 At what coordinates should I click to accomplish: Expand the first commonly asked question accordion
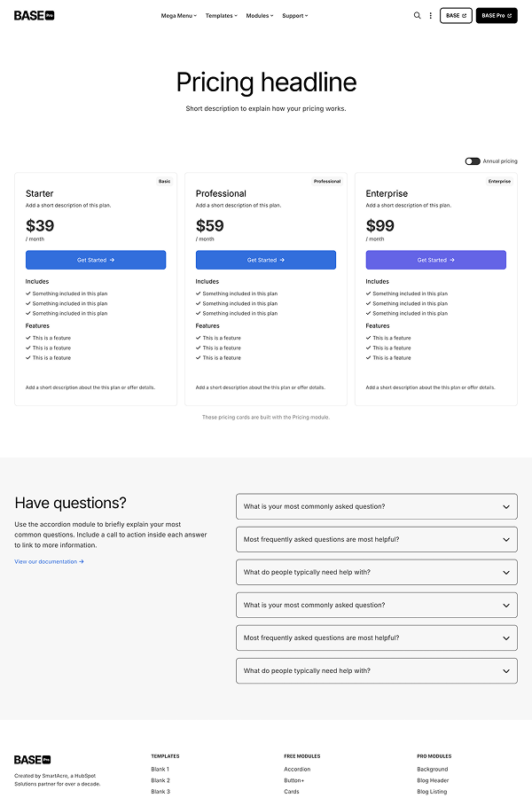377,506
